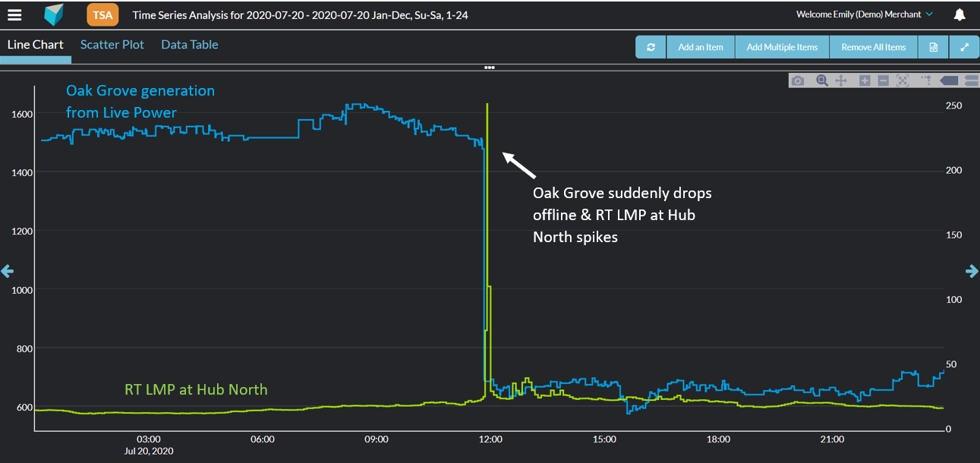Toggle show closest data on hover
Image resolution: width=980 pixels, height=463 pixels.
[x=949, y=80]
